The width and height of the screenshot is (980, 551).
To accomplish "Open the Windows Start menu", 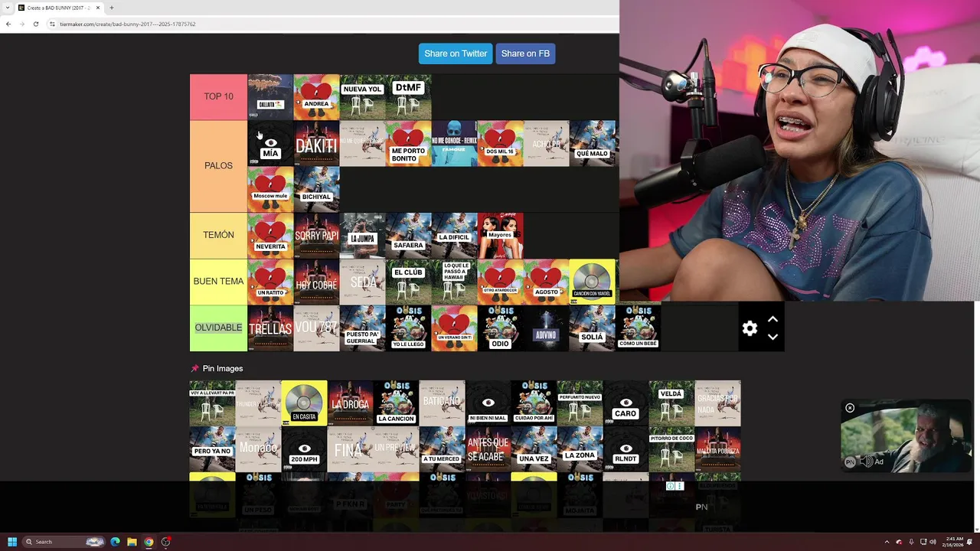I will tap(11, 542).
